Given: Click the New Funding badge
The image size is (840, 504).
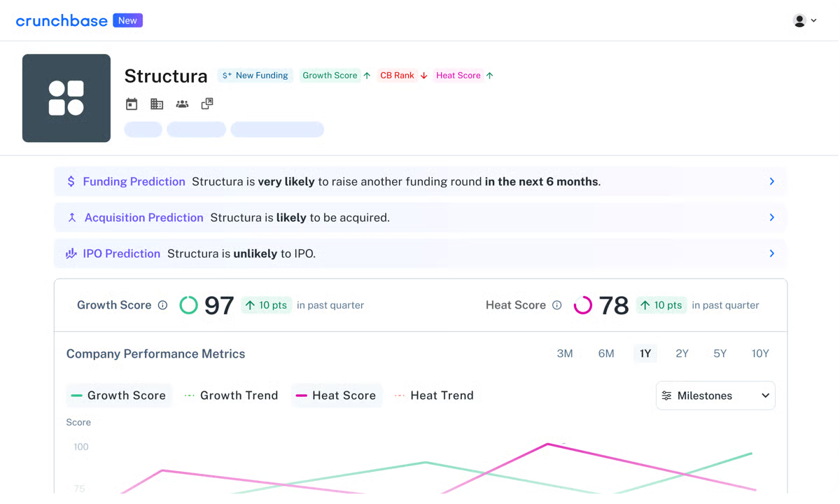Looking at the screenshot, I should [x=255, y=76].
